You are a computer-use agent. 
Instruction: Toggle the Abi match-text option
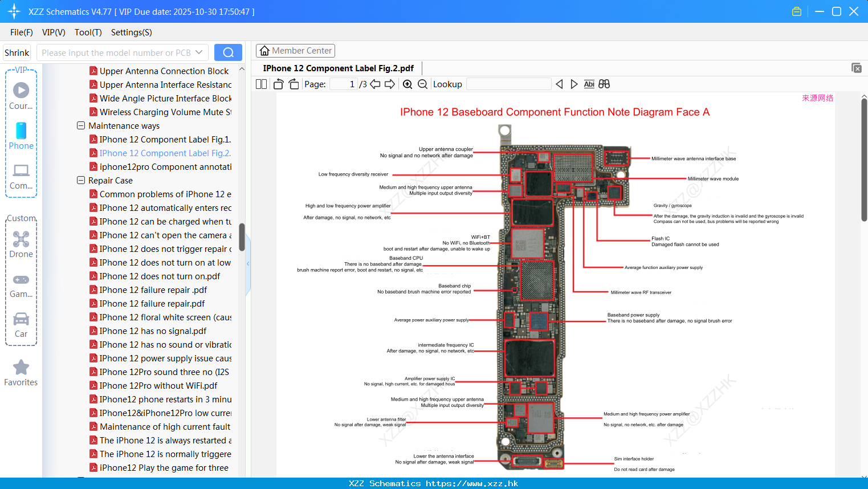tap(589, 84)
